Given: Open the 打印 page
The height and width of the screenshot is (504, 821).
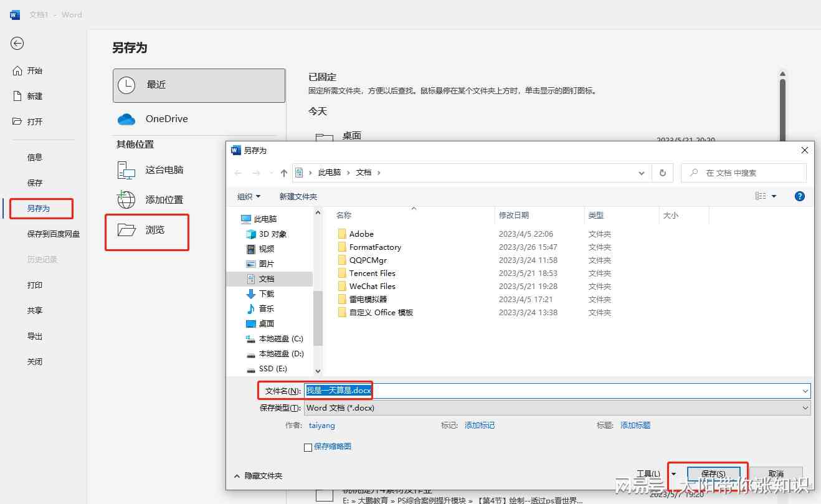Looking at the screenshot, I should [x=35, y=285].
